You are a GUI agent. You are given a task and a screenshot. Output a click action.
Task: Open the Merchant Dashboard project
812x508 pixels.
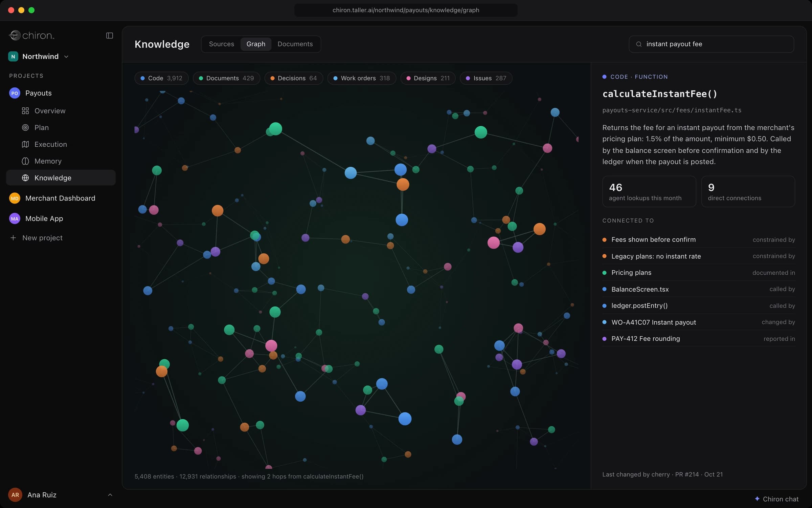[x=61, y=198]
